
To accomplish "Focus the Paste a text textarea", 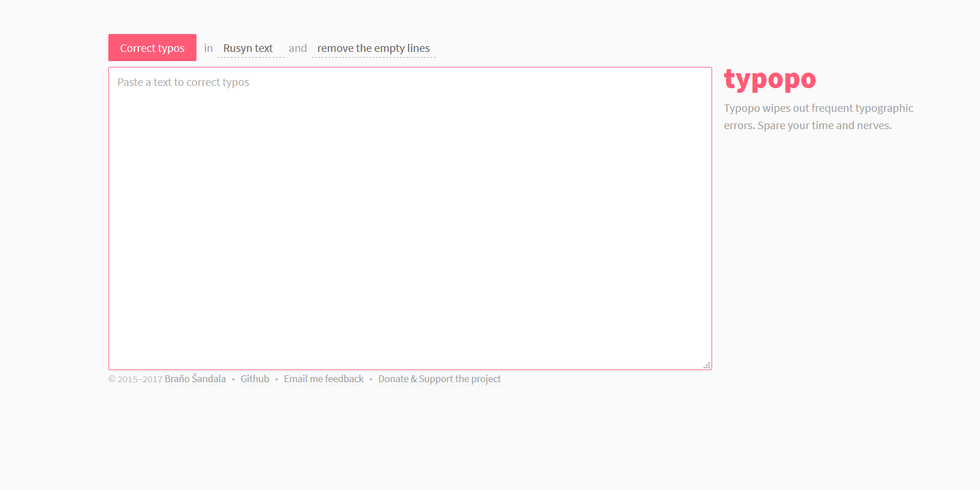I will (x=410, y=218).
